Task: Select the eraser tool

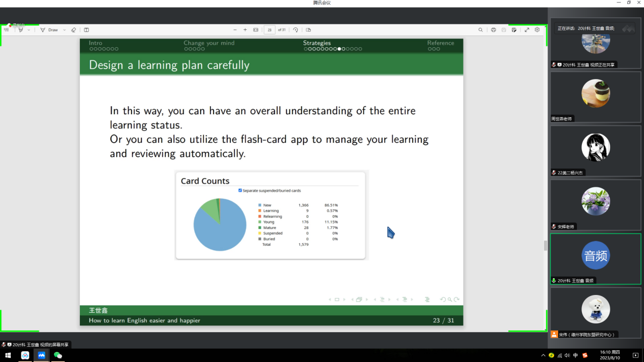Action: tap(74, 30)
